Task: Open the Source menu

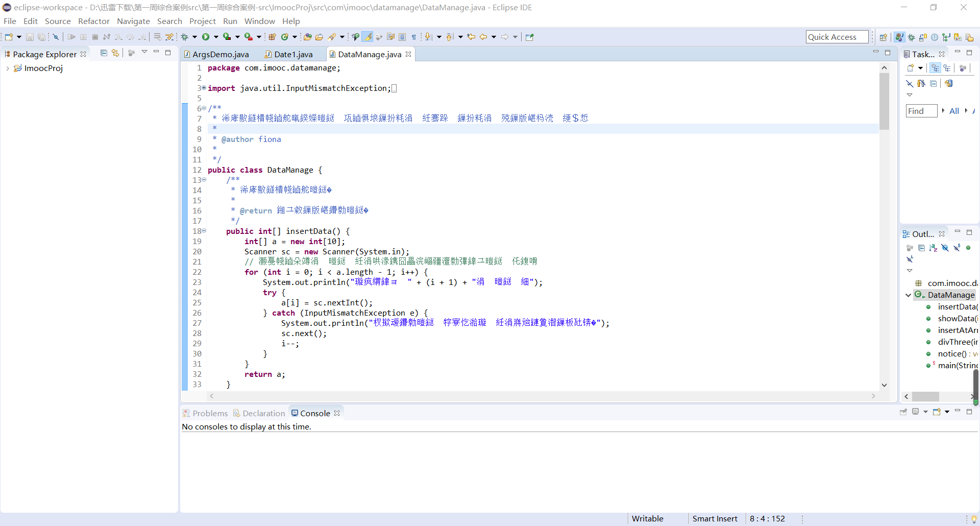Action: click(x=58, y=21)
